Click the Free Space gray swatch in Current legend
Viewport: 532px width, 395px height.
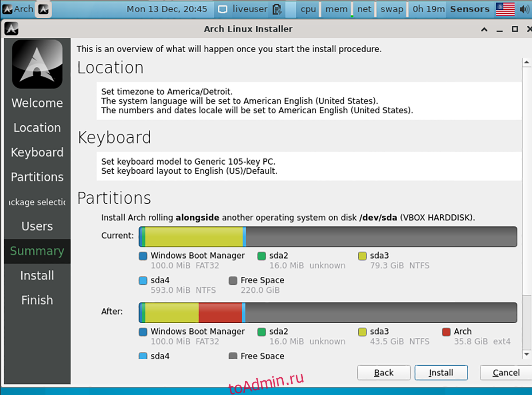point(233,281)
